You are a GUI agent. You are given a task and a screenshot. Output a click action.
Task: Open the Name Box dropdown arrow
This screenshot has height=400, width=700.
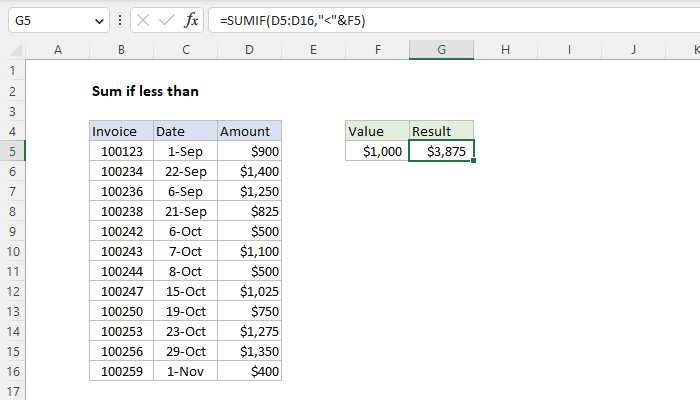(96, 20)
